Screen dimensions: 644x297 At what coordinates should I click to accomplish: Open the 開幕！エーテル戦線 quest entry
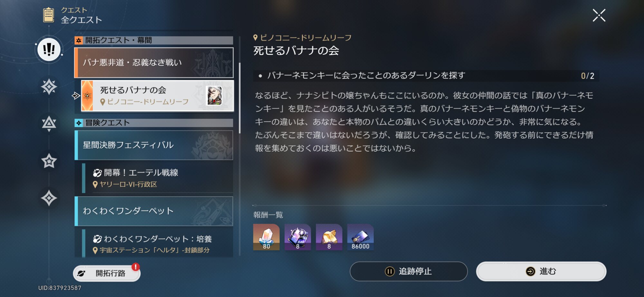pyautogui.click(x=157, y=178)
